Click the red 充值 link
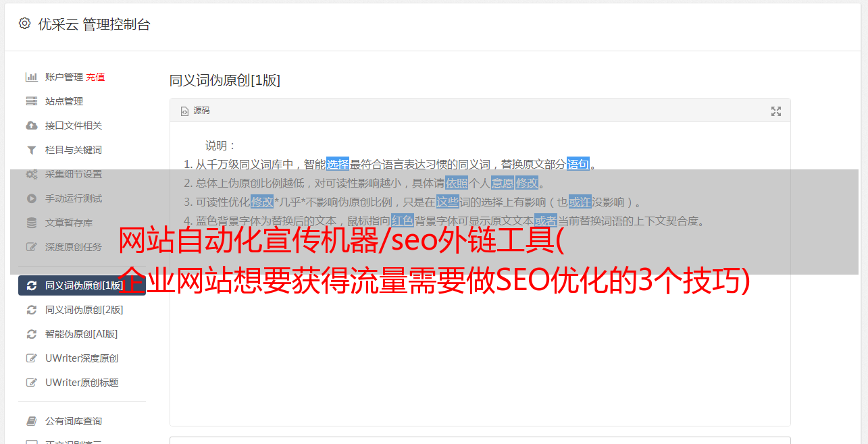The width and height of the screenshot is (868, 444). 95,77
